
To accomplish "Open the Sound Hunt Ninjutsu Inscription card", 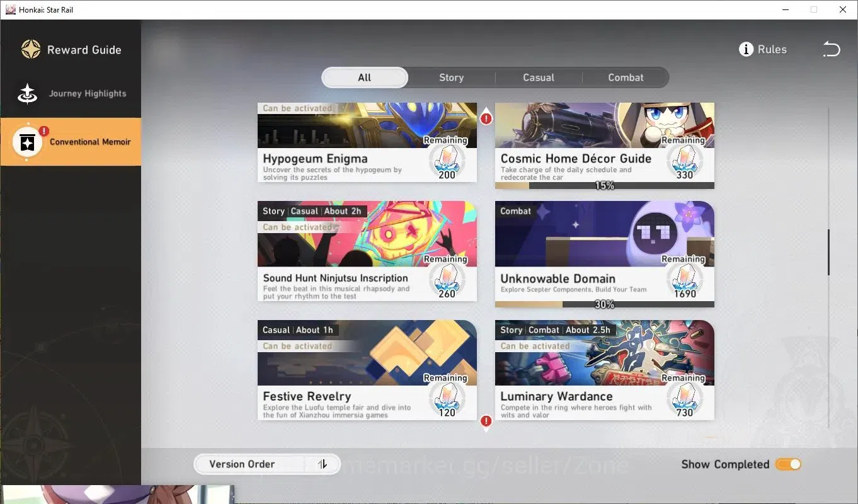I will coord(367,251).
